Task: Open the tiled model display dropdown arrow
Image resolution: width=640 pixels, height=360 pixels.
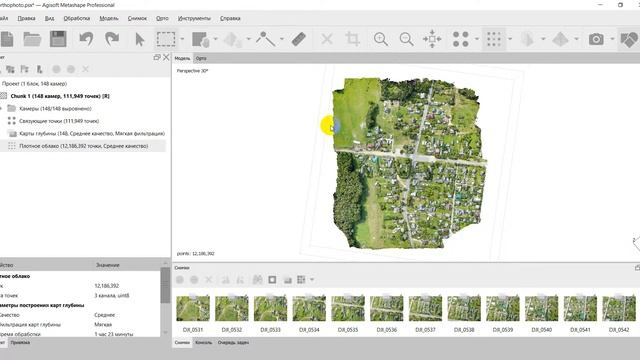Action: (576, 39)
